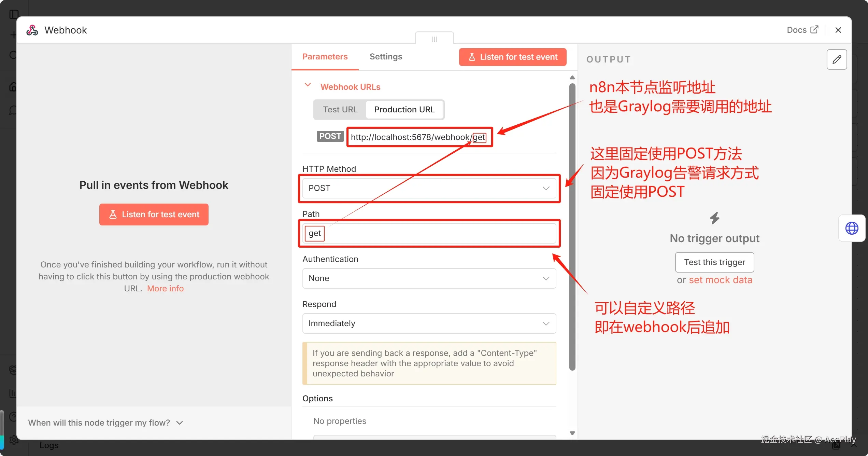This screenshot has width=868, height=456.
Task: Open the chat icon in the sidebar
Action: 14,110
